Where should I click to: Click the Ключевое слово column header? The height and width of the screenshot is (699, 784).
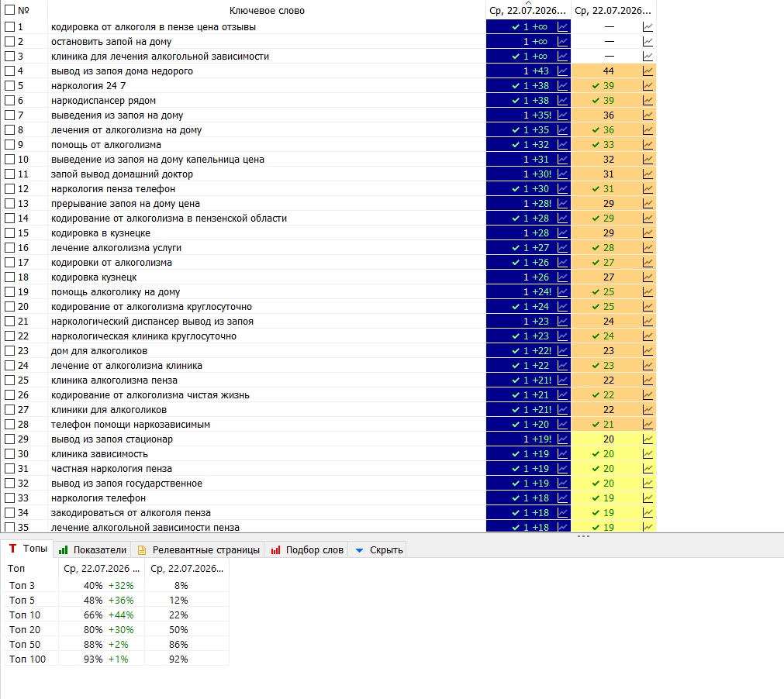pos(267,11)
